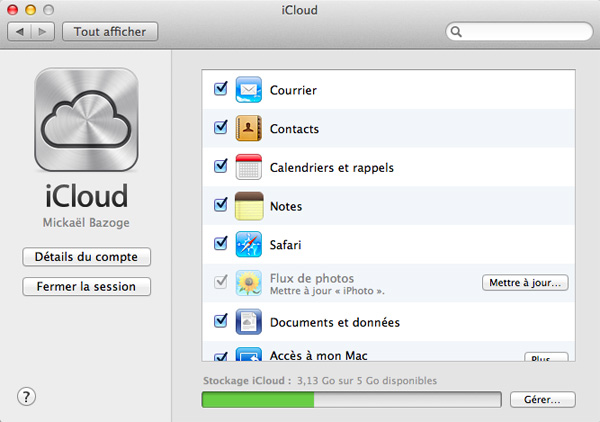The height and width of the screenshot is (422, 600).
Task: Click the partially visible Plus button
Action: click(x=546, y=357)
